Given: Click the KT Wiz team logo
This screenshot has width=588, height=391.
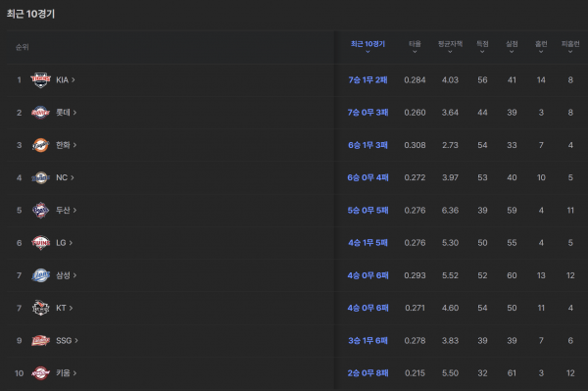Looking at the screenshot, I should (40, 308).
